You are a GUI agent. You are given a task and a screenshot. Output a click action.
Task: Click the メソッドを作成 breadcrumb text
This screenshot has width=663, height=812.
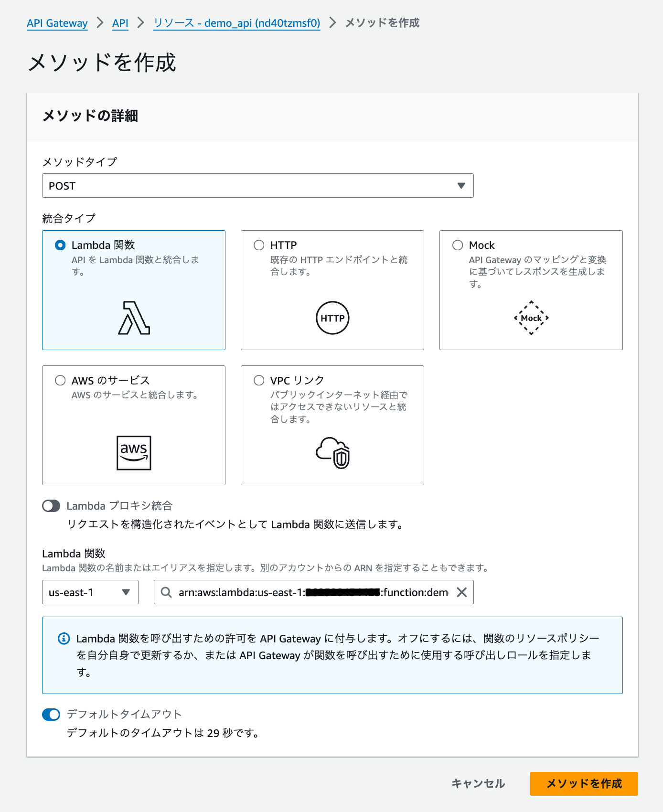[382, 23]
